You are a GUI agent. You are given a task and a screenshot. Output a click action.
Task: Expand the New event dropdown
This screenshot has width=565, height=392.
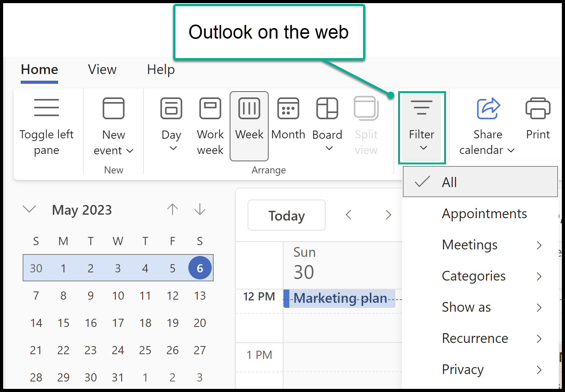pos(131,150)
